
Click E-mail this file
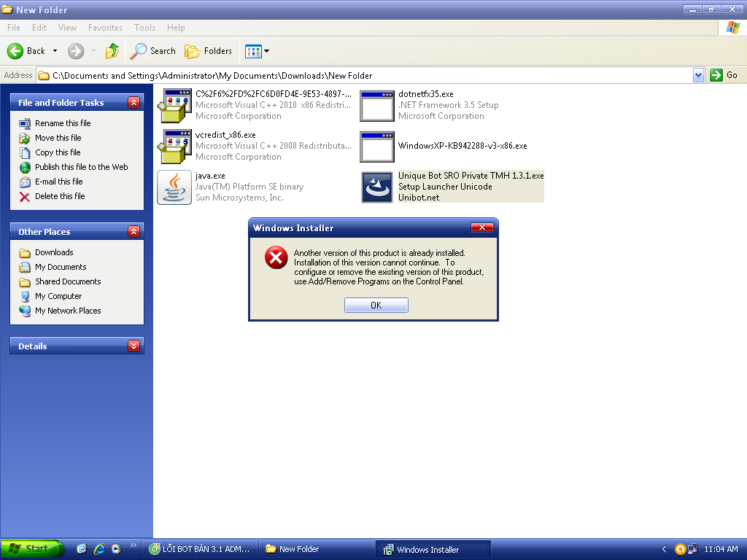click(58, 182)
